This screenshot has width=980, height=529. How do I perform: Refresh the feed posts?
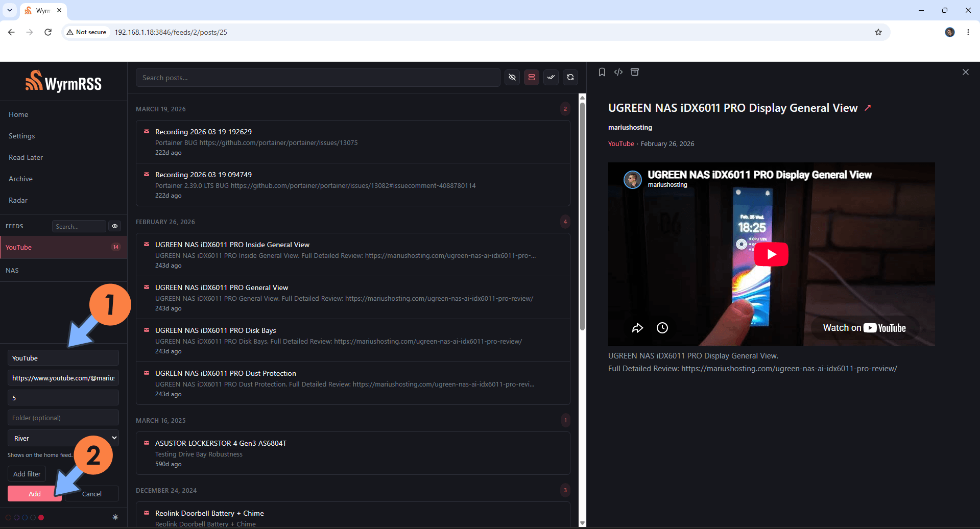coord(570,78)
